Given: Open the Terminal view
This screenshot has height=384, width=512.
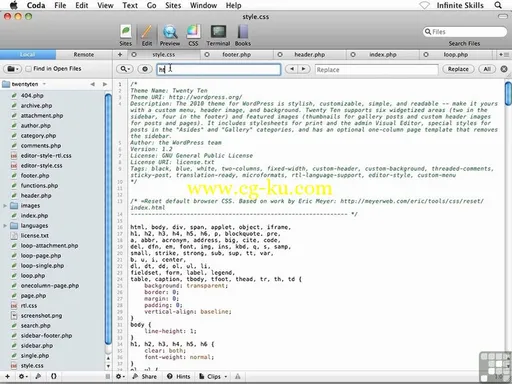Looking at the screenshot, I should coord(218,35).
